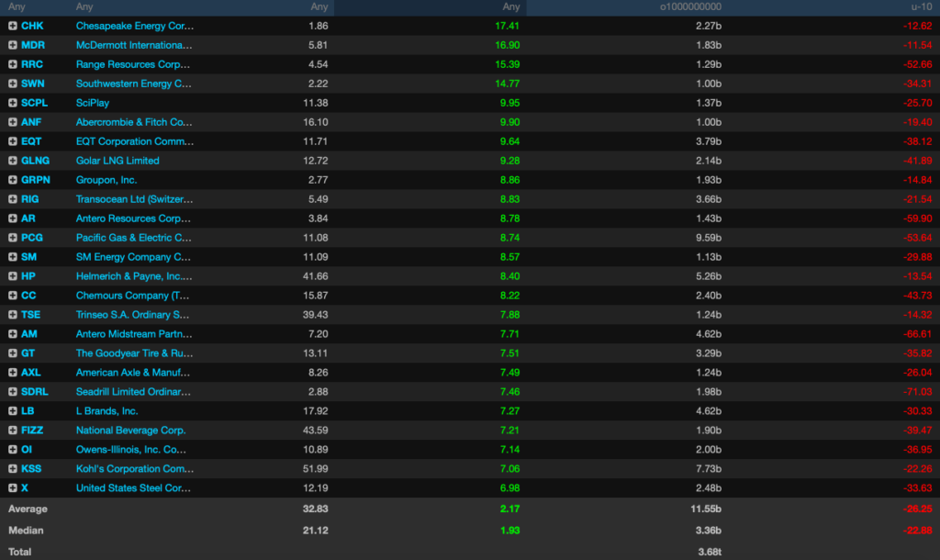Screen dimensions: 940x560
Task: Open Chesapeake Energy company name link
Action: coord(135,26)
